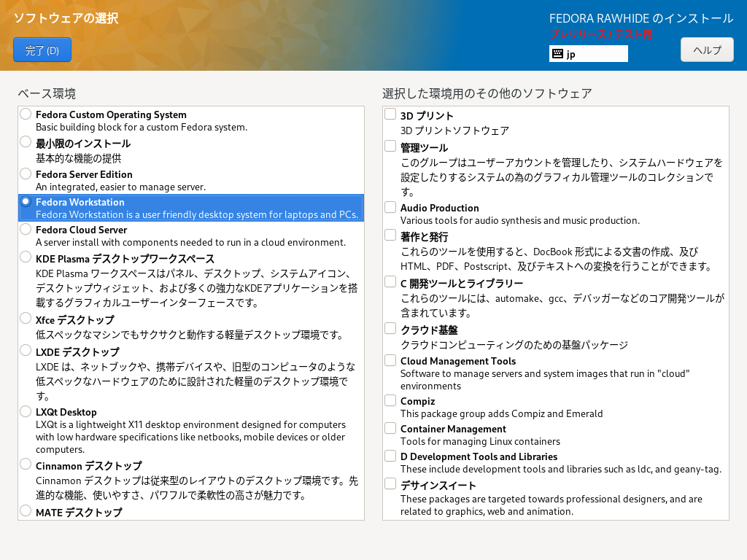The image size is (747, 560).
Task: Click the Xfce 低スペックなマシン description text
Action: tap(190, 335)
